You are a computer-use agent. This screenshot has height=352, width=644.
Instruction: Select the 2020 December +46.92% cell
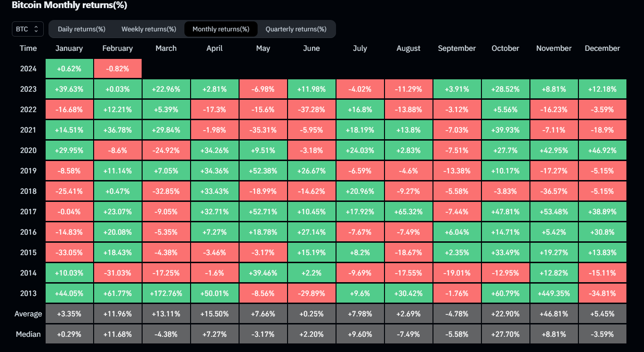602,150
